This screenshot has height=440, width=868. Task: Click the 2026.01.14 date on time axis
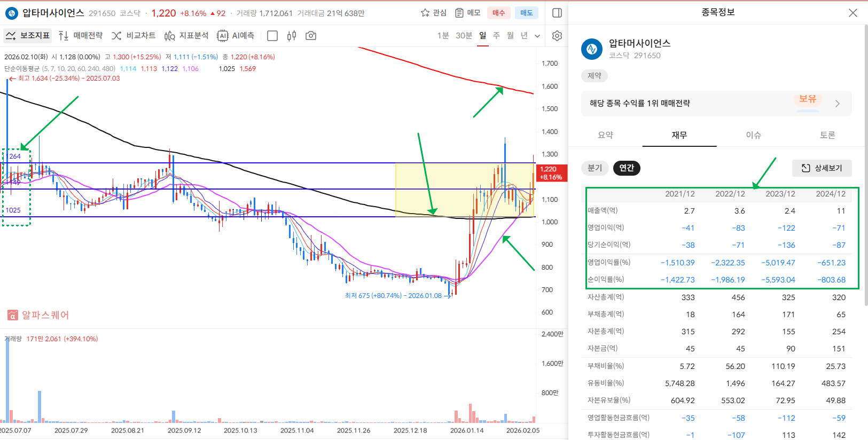tap(467, 430)
